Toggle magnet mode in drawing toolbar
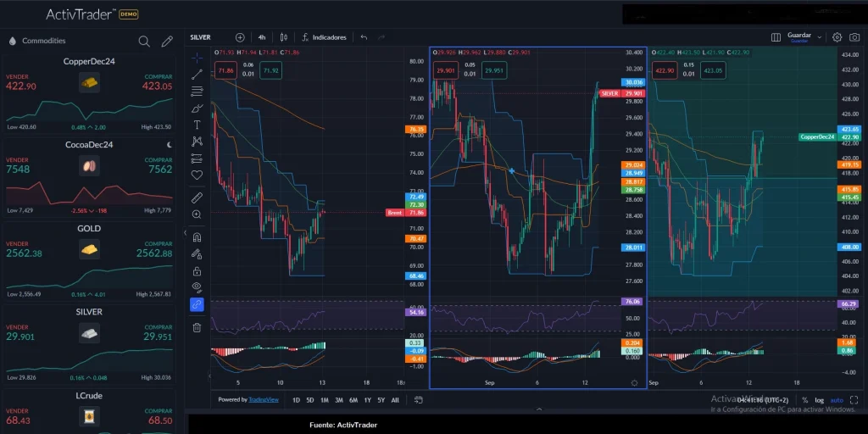Image resolution: width=868 pixels, height=434 pixels. pyautogui.click(x=197, y=237)
